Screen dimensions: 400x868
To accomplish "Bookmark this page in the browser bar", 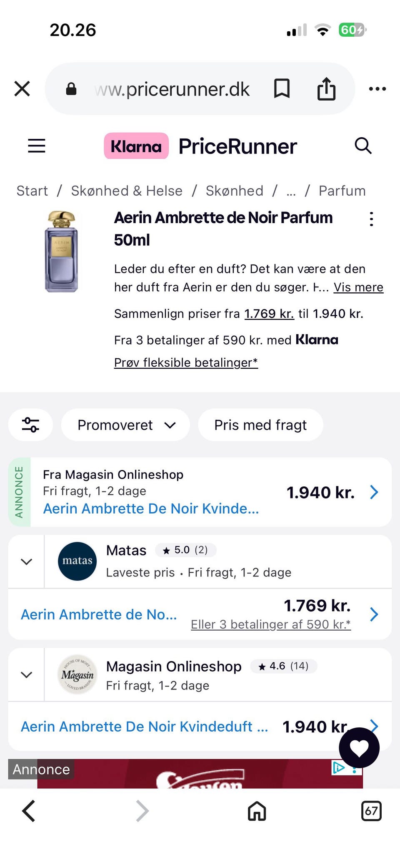I will pos(282,89).
